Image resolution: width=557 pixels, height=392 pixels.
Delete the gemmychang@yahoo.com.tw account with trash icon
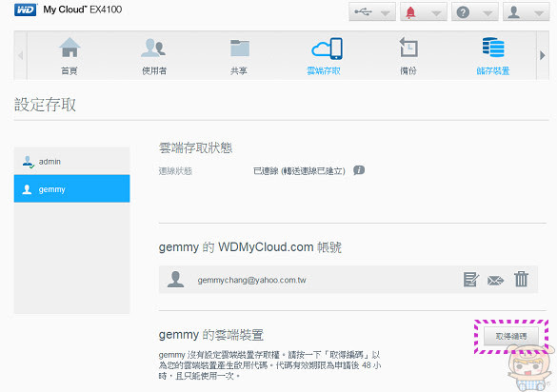pyautogui.click(x=521, y=279)
